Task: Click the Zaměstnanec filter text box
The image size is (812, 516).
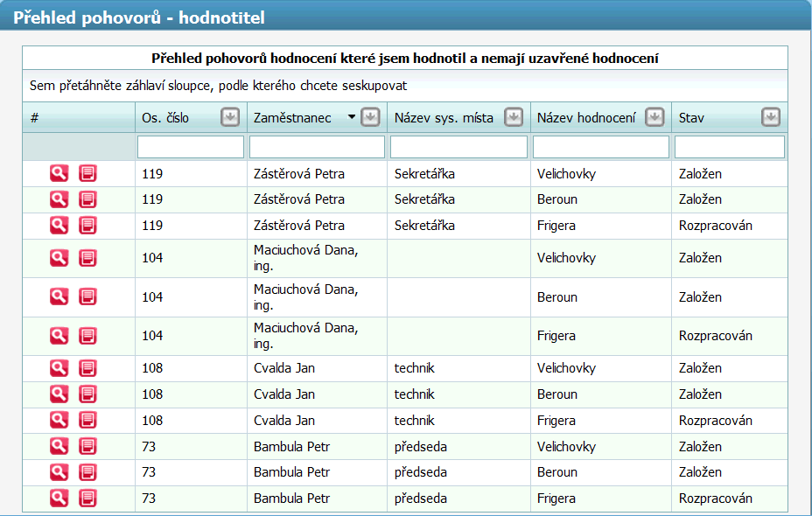Action: point(317,147)
